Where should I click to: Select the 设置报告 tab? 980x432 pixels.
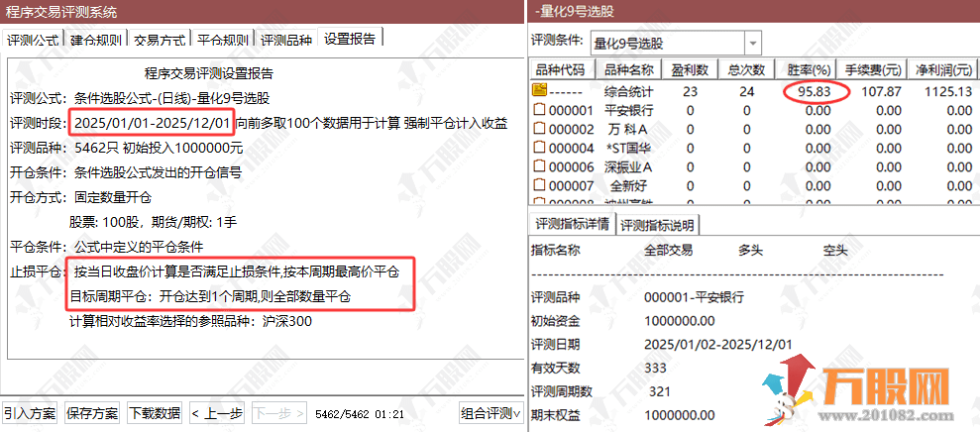[350, 38]
